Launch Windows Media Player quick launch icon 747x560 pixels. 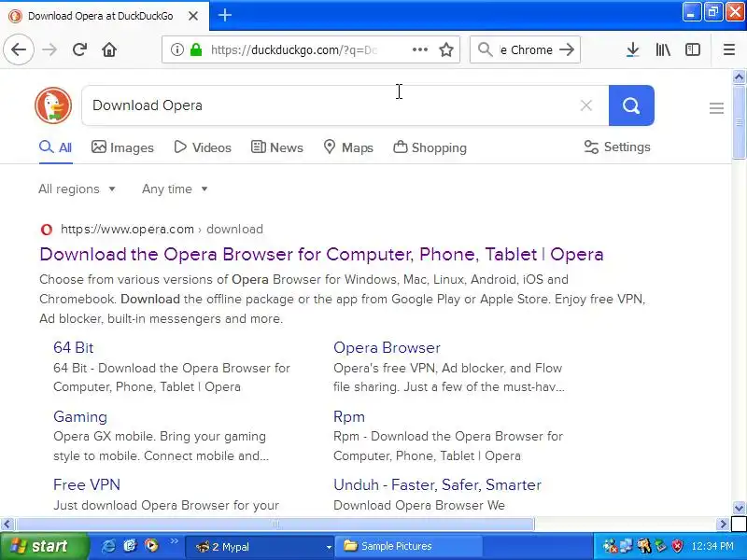pos(151,545)
